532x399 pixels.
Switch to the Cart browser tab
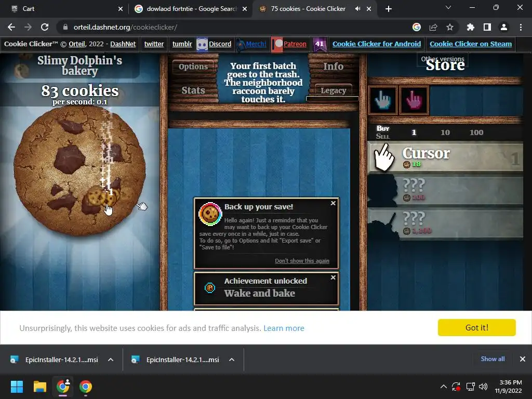64,9
